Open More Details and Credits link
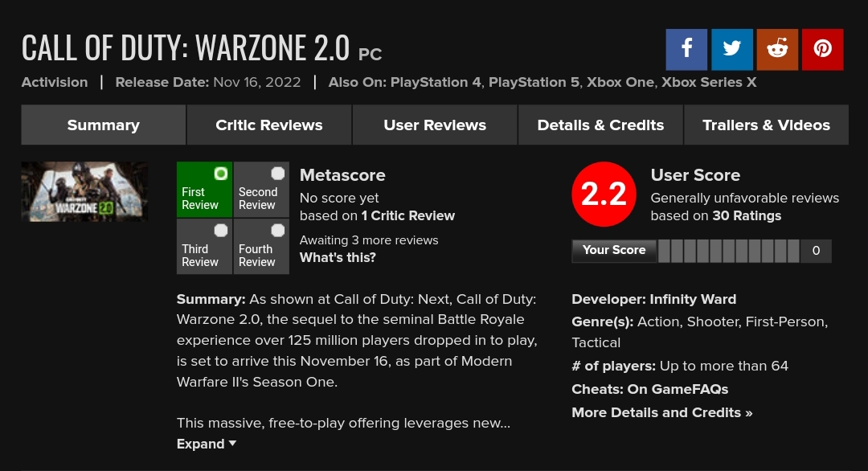The height and width of the screenshot is (471, 868). coord(662,412)
